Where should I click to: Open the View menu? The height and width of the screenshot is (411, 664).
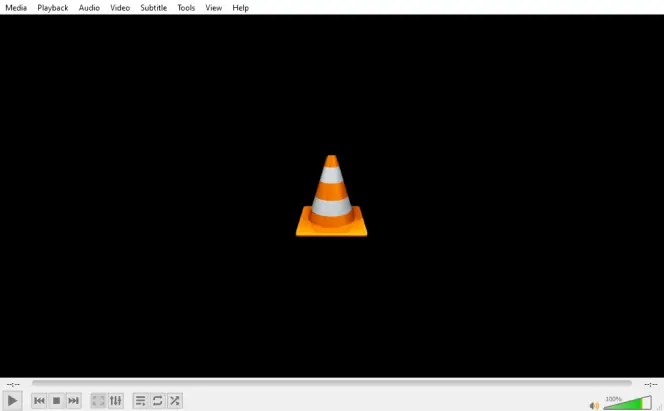click(213, 8)
